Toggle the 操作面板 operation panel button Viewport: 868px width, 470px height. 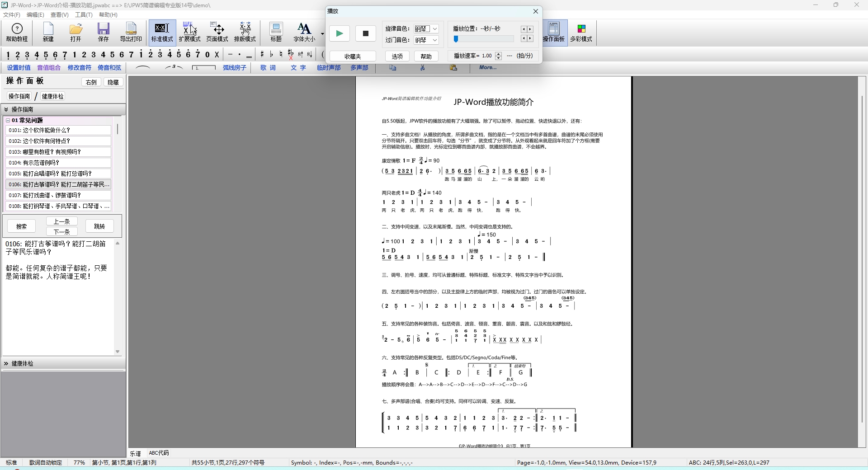coord(554,33)
